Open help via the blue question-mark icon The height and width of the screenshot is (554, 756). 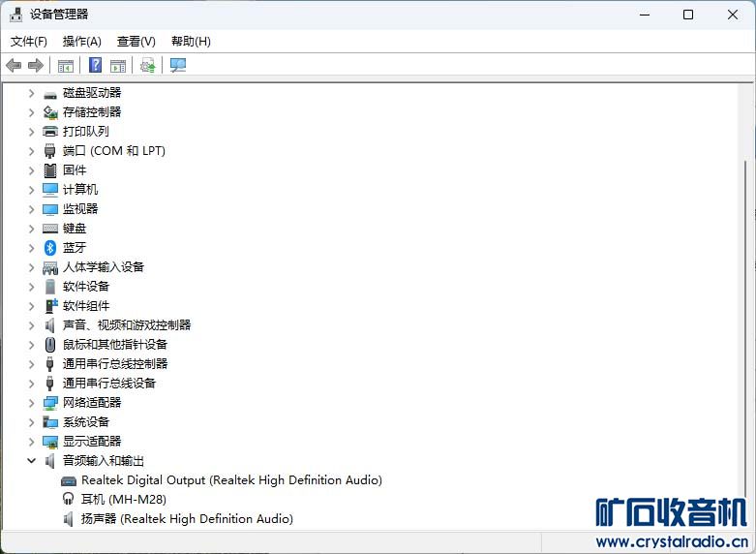(x=96, y=65)
